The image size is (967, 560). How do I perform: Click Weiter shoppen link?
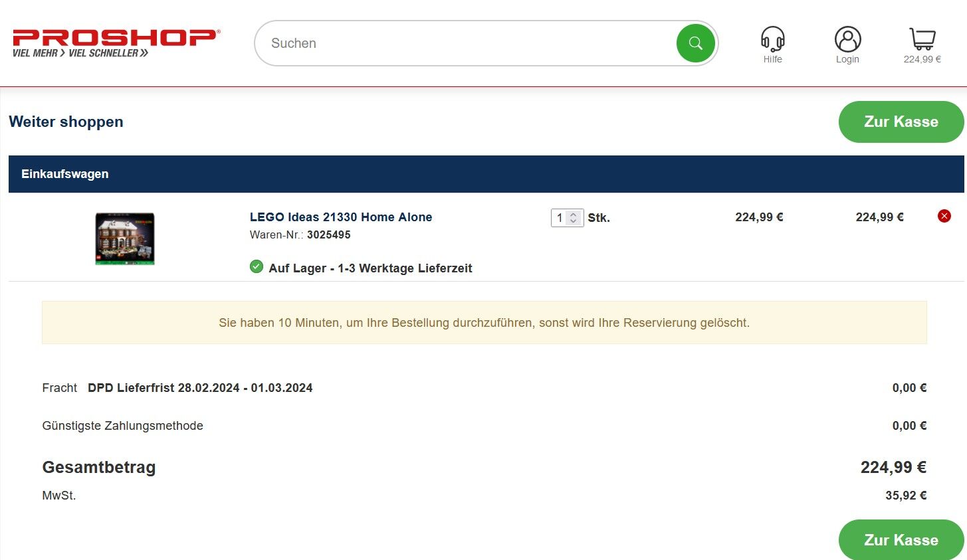(x=66, y=122)
